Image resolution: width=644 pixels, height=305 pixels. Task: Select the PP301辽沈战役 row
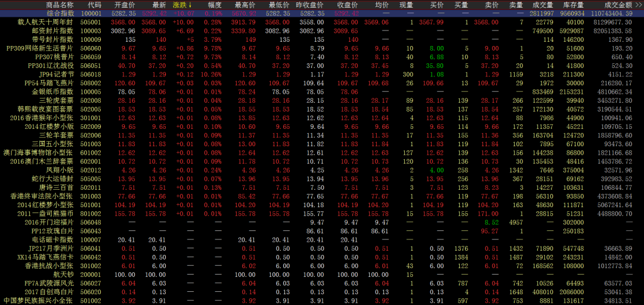(322, 66)
